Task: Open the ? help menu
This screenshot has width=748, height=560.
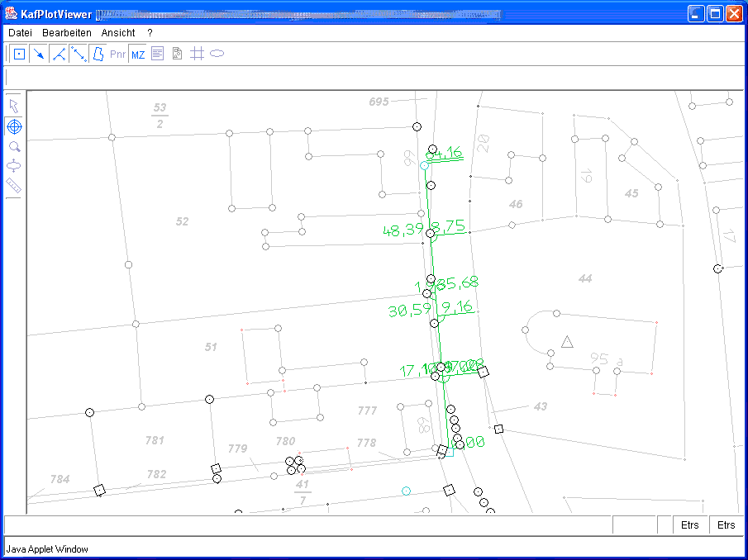Action: coord(150,32)
